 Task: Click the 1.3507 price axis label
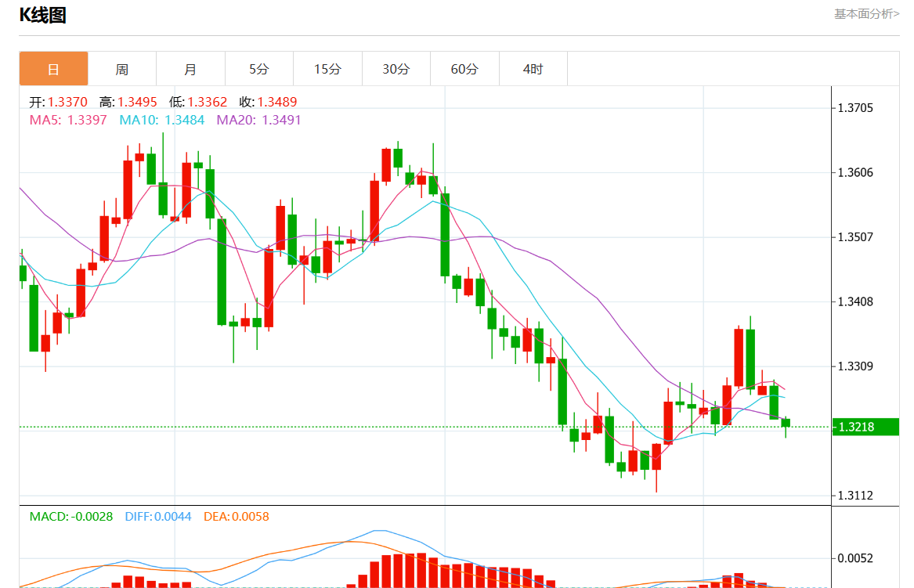click(x=855, y=237)
